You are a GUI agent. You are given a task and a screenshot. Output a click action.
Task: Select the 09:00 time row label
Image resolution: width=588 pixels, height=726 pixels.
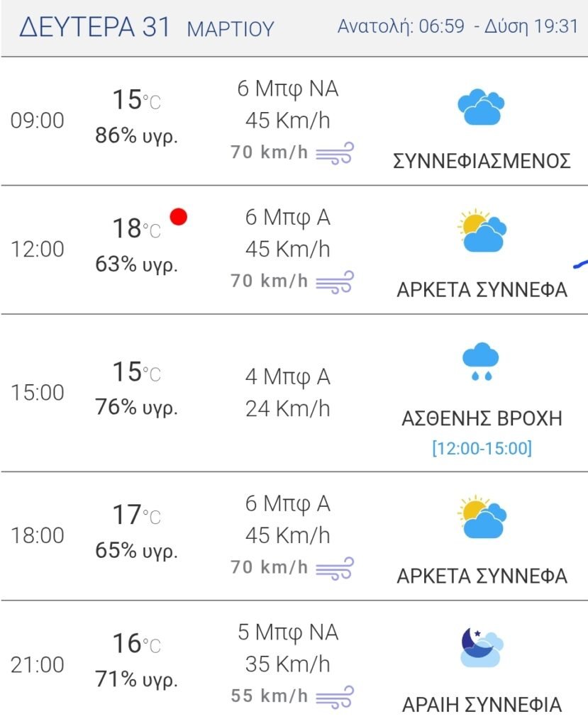pos(38,121)
